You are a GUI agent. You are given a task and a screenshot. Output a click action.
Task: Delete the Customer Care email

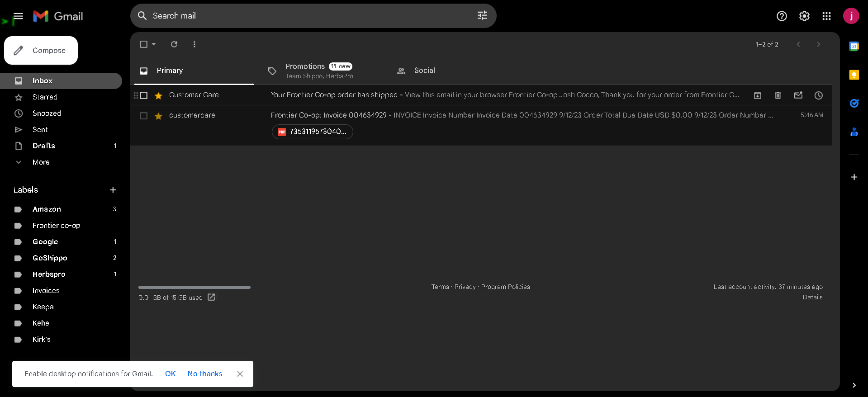tap(778, 95)
